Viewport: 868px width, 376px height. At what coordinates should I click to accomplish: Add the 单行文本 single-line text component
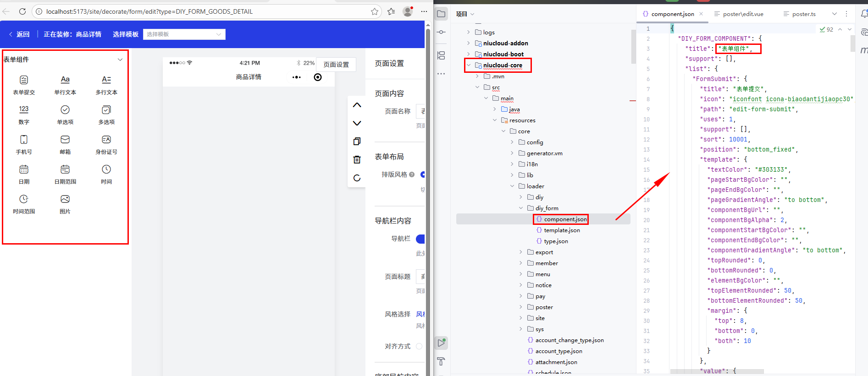[x=65, y=81]
